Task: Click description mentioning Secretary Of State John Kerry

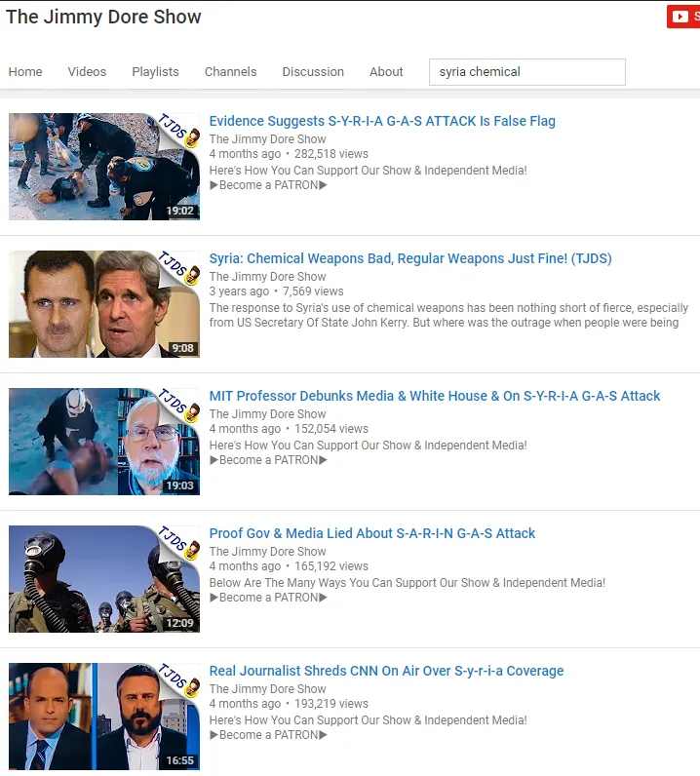Action: tap(448, 315)
